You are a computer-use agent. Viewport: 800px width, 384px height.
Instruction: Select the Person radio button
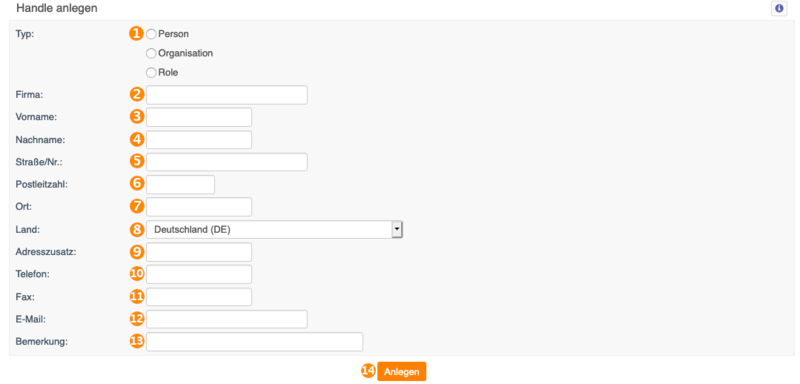[151, 34]
